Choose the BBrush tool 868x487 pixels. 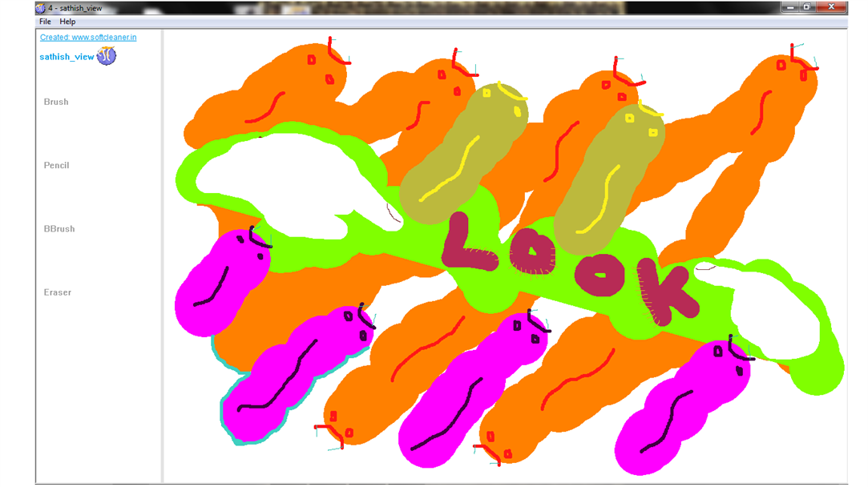[59, 229]
